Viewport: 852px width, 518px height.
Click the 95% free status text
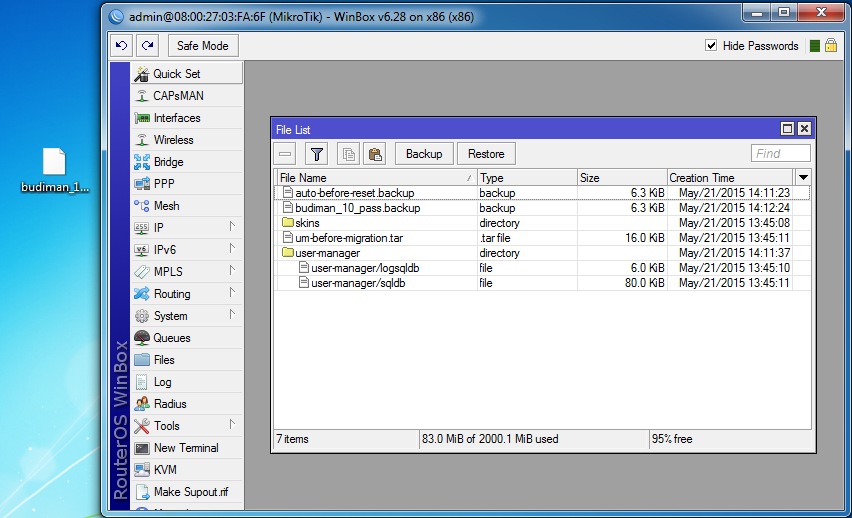pyautogui.click(x=672, y=439)
